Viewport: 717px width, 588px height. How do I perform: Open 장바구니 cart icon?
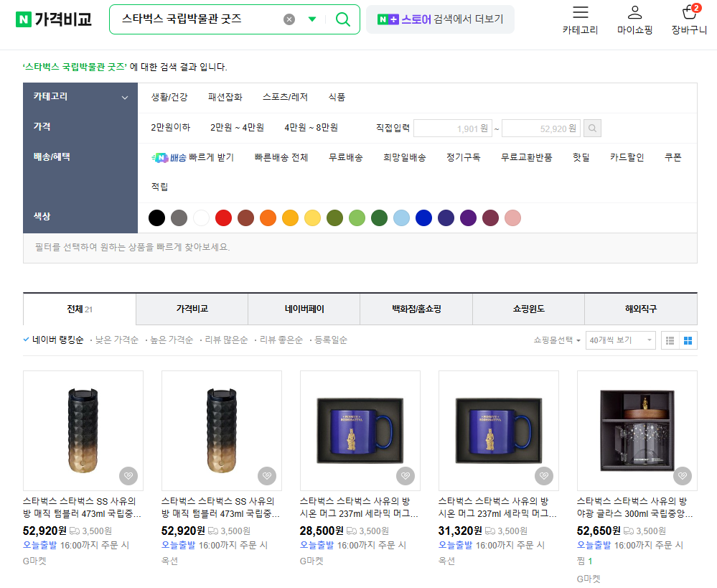click(x=689, y=12)
